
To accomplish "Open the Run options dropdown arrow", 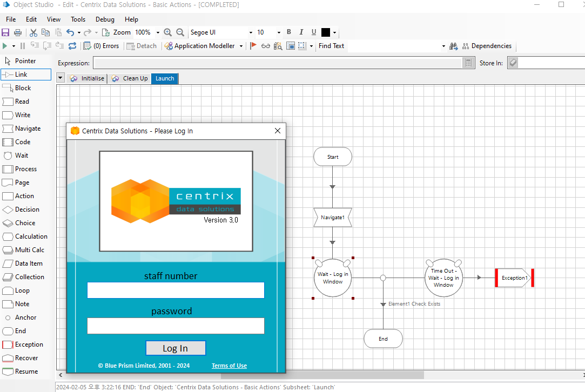I will (14, 46).
